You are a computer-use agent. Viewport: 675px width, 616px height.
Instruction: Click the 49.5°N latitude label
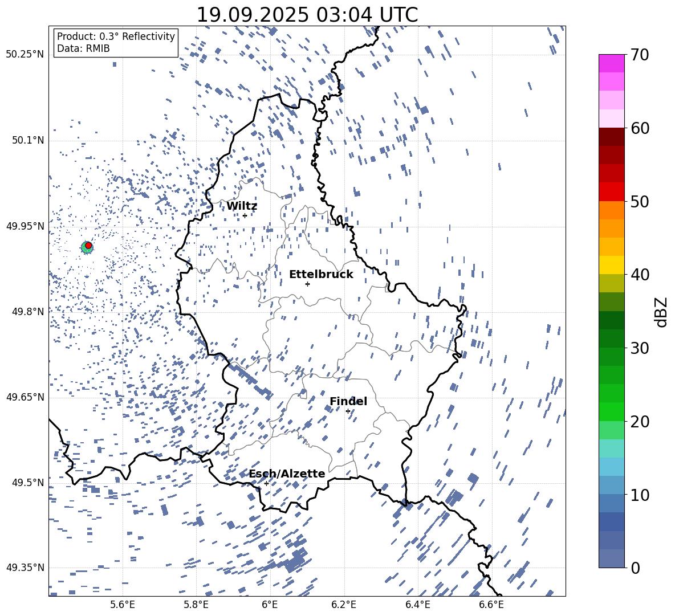click(27, 483)
